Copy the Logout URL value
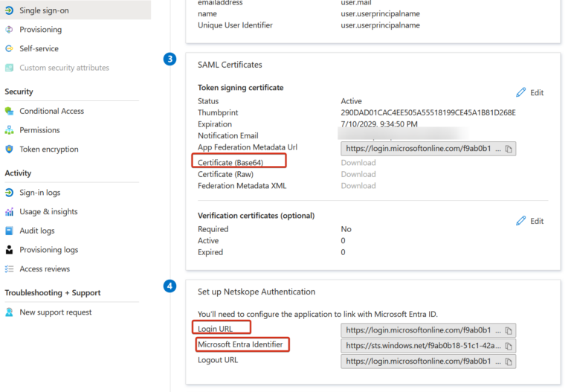 pos(509,362)
